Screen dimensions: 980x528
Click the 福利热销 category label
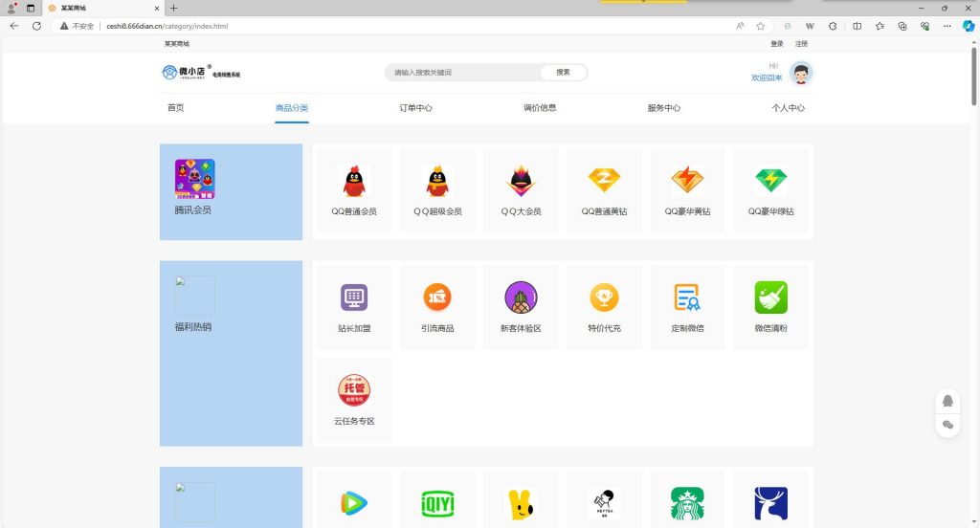pyautogui.click(x=193, y=326)
